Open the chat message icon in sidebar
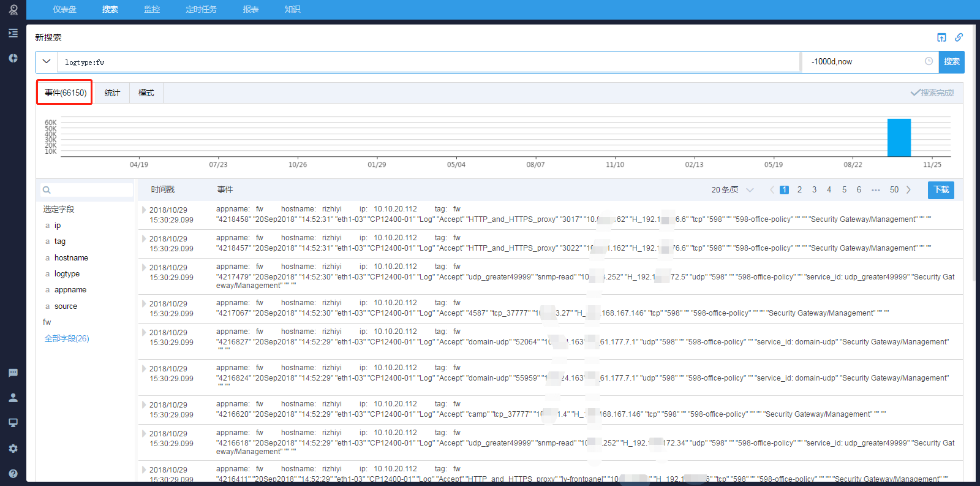 pyautogui.click(x=13, y=373)
